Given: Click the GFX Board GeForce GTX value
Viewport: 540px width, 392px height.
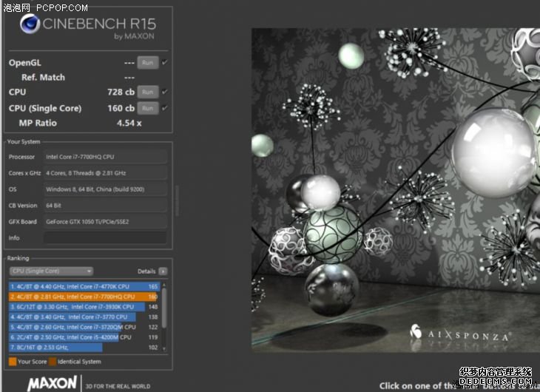Looking at the screenshot, I should pos(105,222).
